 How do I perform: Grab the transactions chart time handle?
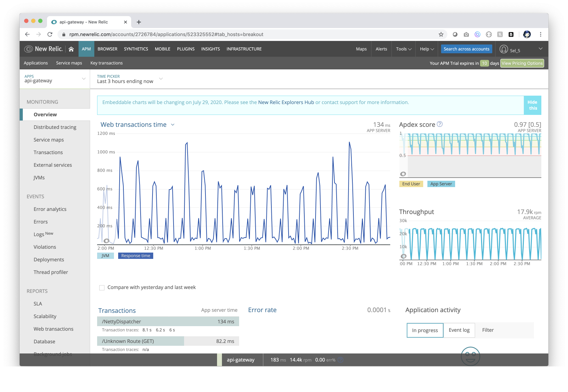tap(107, 241)
